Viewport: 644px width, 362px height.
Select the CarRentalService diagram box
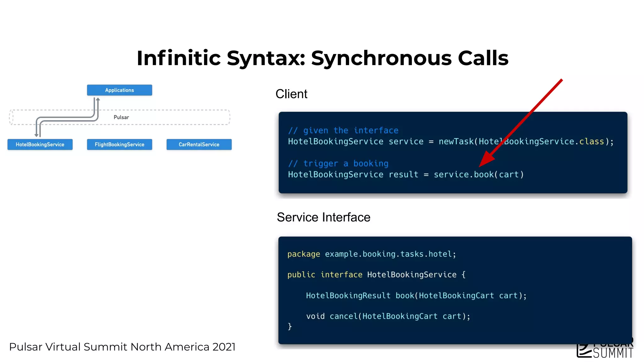click(199, 145)
